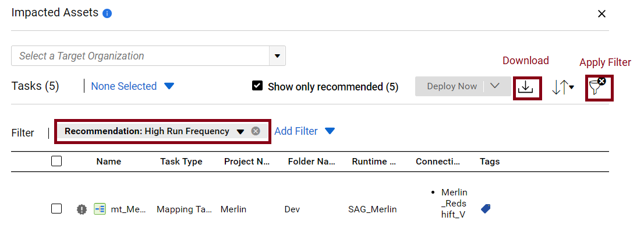Open the sort order arrows icon
The height and width of the screenshot is (231, 644).
click(562, 87)
